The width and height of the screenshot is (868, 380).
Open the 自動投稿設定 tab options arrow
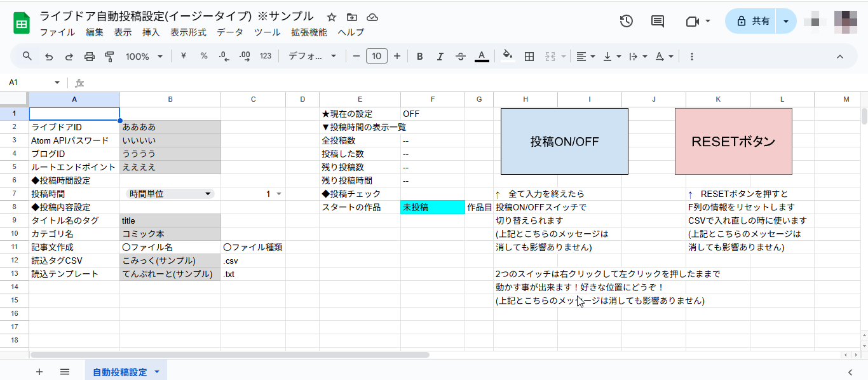(156, 372)
